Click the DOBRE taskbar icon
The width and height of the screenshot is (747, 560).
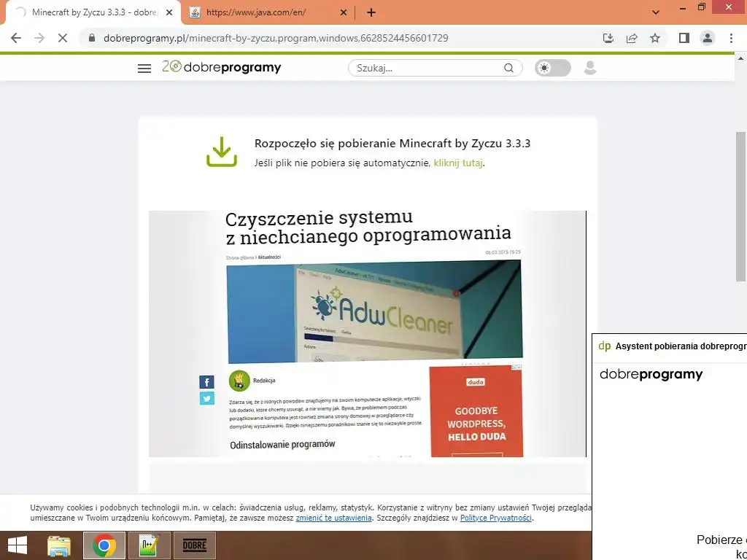[194, 545]
